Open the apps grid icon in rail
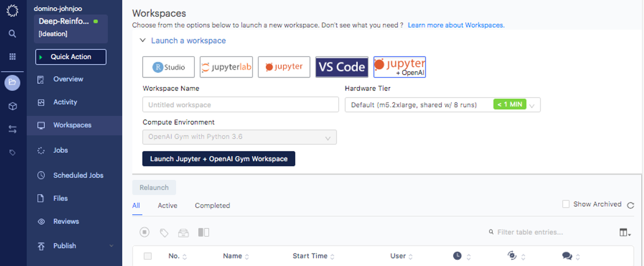This screenshot has width=644, height=266. pyautogui.click(x=12, y=56)
